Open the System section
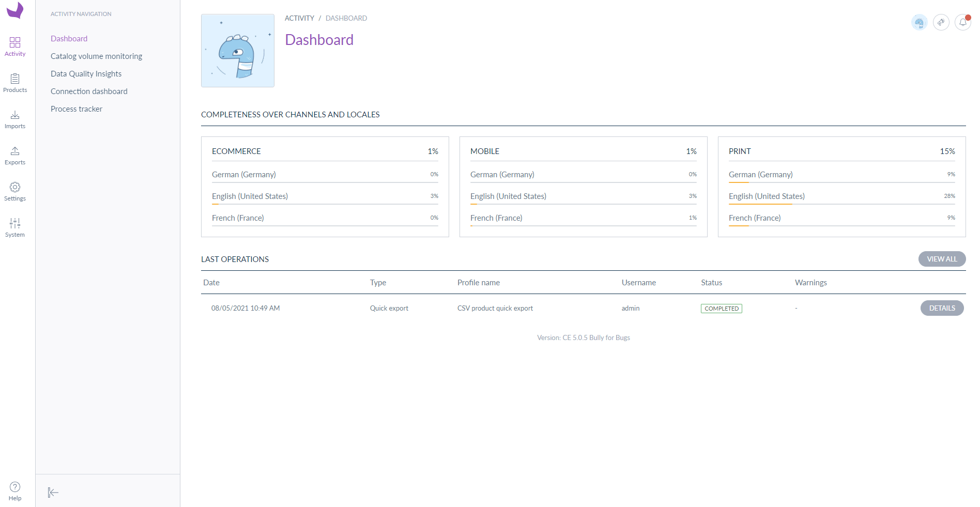The width and height of the screenshot is (980, 507). tap(15, 227)
